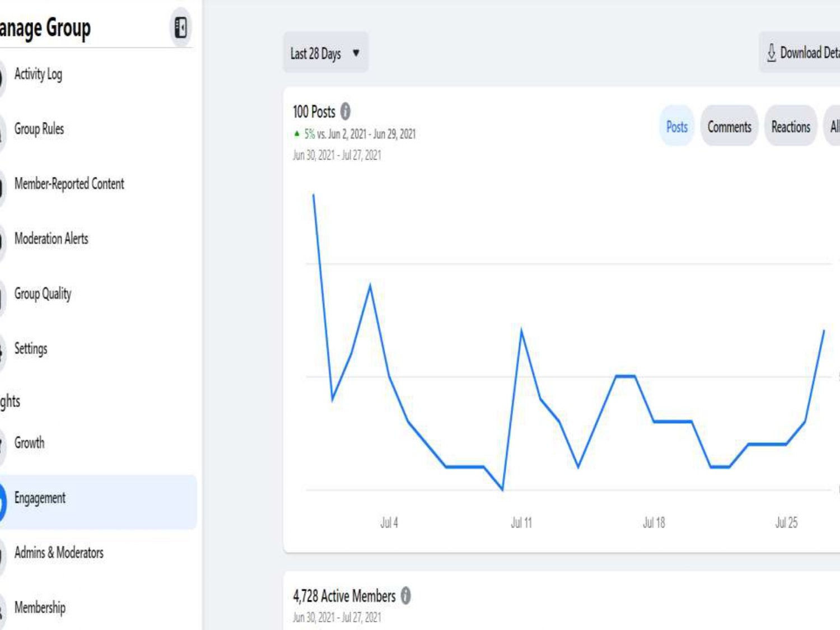Collapse the Manage Group sidebar panel icon
The height and width of the screenshot is (630, 840).
click(x=180, y=27)
